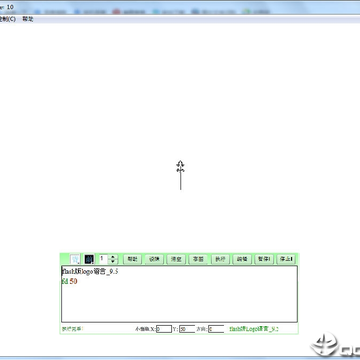Decrease pen width with down arrow
The width and height of the screenshot is (360, 360).
(x=113, y=261)
